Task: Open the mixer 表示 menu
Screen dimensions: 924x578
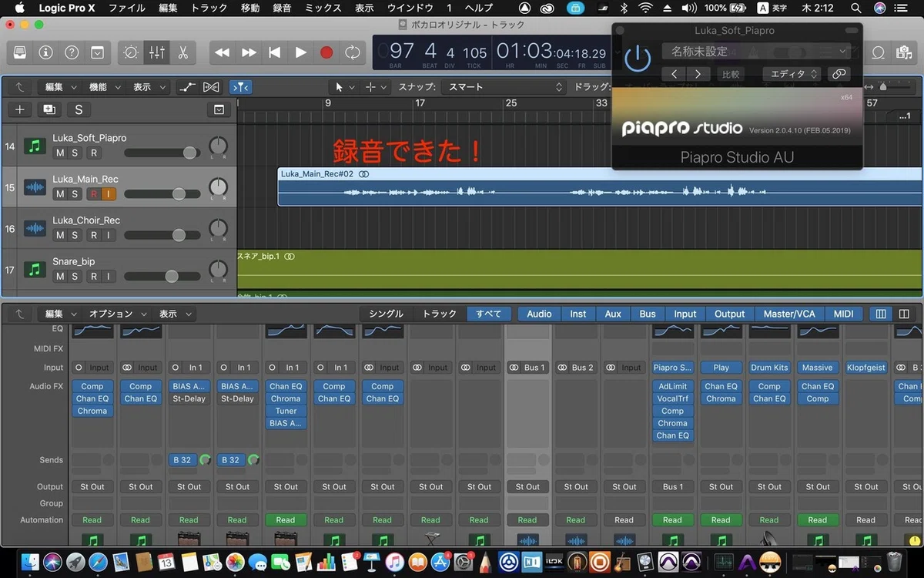Action: coord(175,314)
